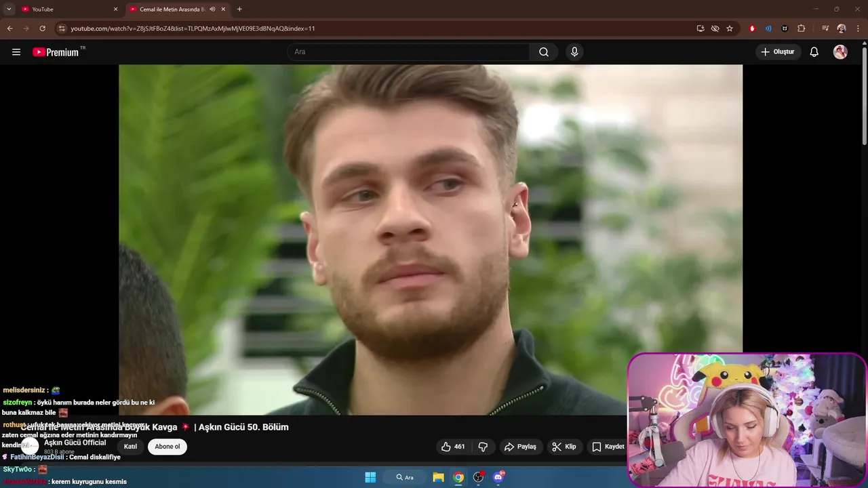Share the video via Paylaş

coord(521,447)
